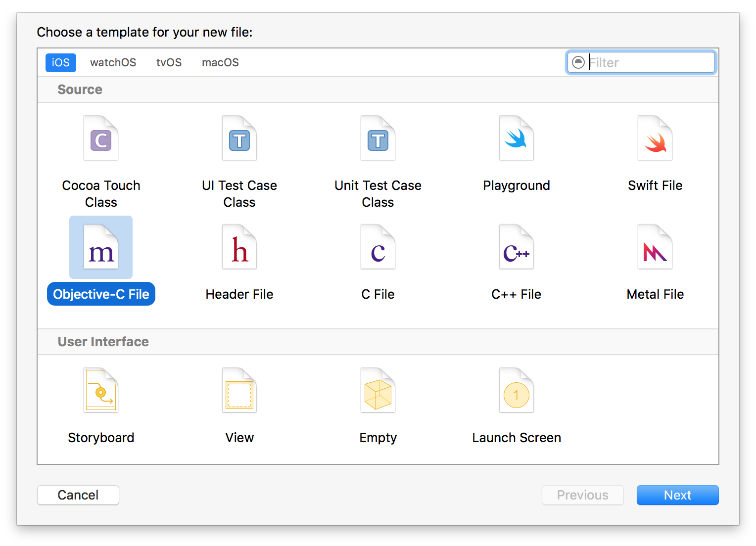Screen dimensions: 756x546
Task: Click the 'C File' label
Action: coord(378,294)
